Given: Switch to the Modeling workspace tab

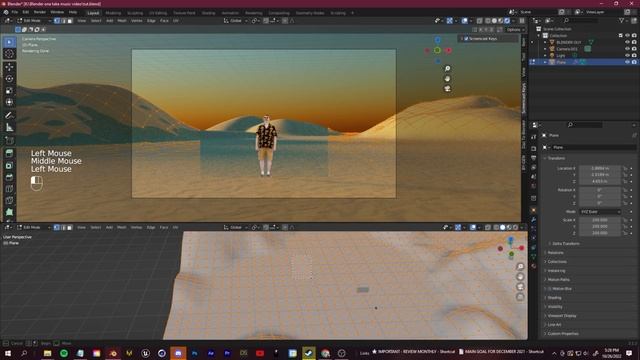Looking at the screenshot, I should point(113,13).
